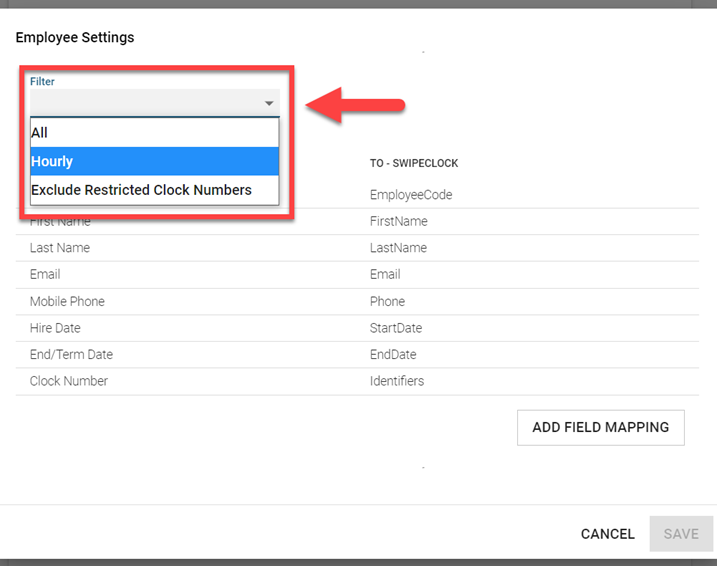The height and width of the screenshot is (566, 717).
Task: Select the StartDate mapping target
Action: [396, 328]
